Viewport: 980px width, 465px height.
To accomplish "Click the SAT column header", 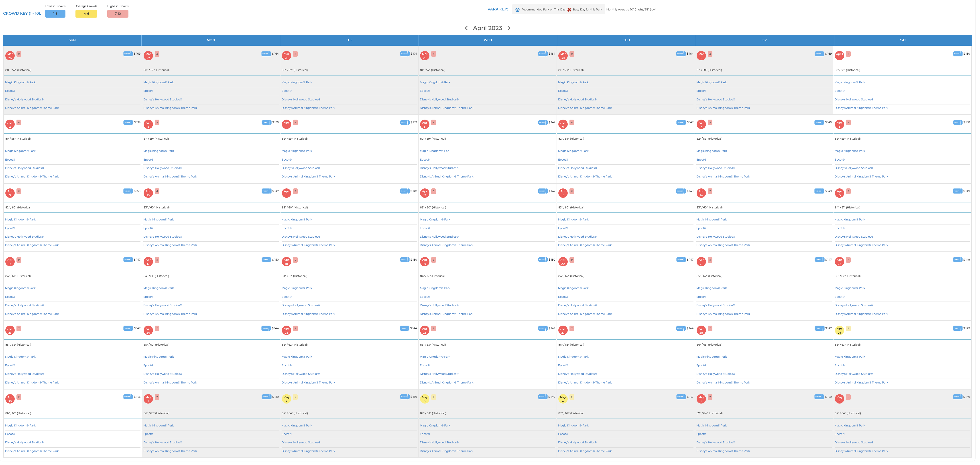I will coord(903,40).
